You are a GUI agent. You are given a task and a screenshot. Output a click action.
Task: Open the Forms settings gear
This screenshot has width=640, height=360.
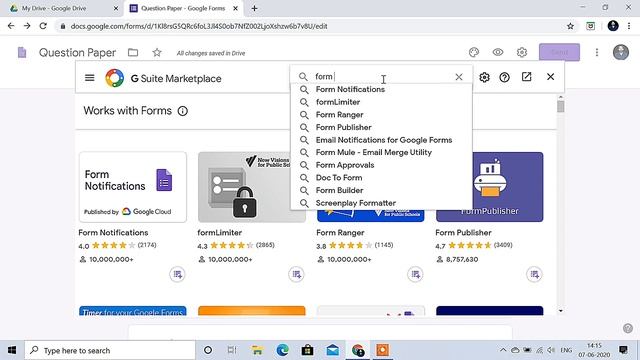pos(522,52)
